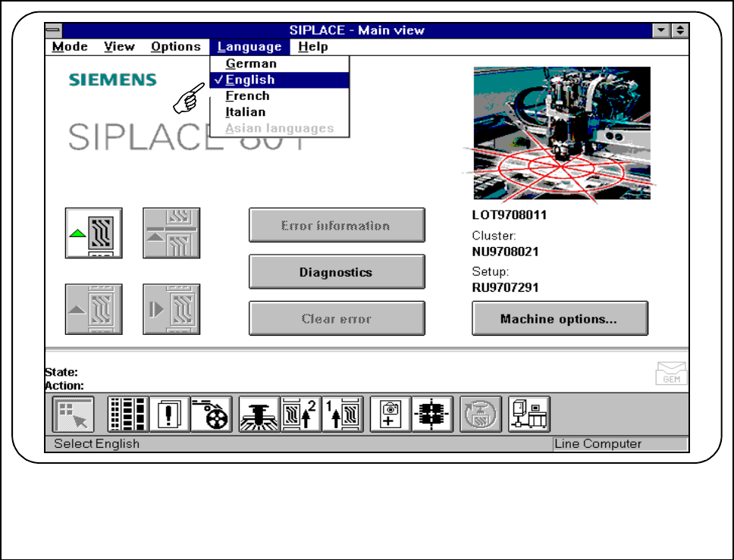Choose Italian from the Language menu
This screenshot has height=560, width=734.
(x=280, y=112)
